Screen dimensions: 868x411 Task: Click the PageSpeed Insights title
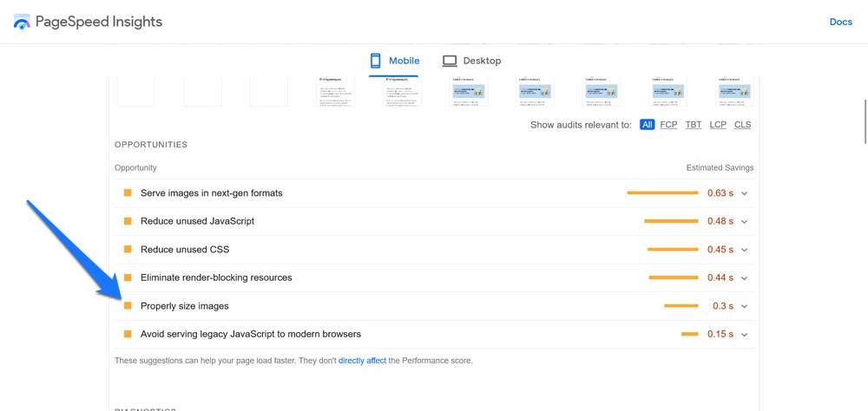(99, 22)
